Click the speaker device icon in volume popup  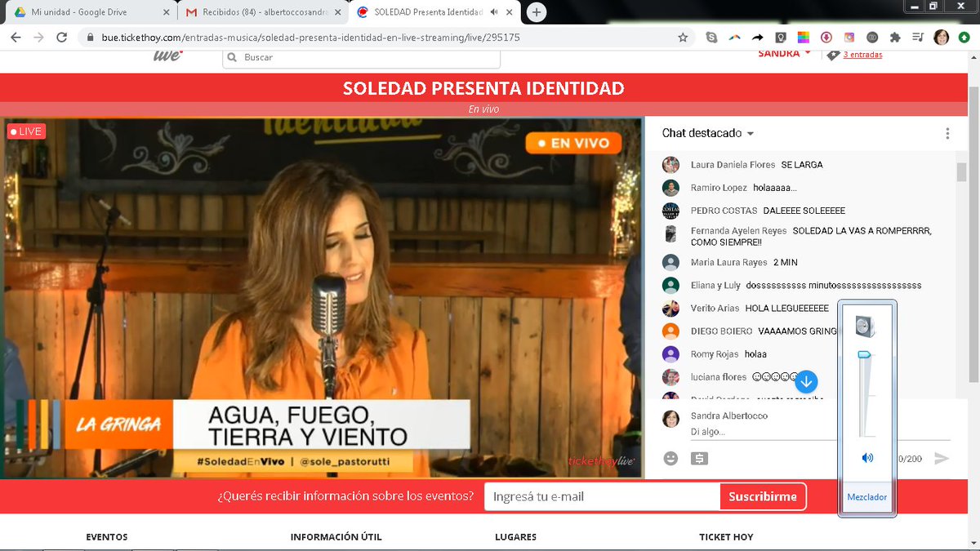point(865,327)
